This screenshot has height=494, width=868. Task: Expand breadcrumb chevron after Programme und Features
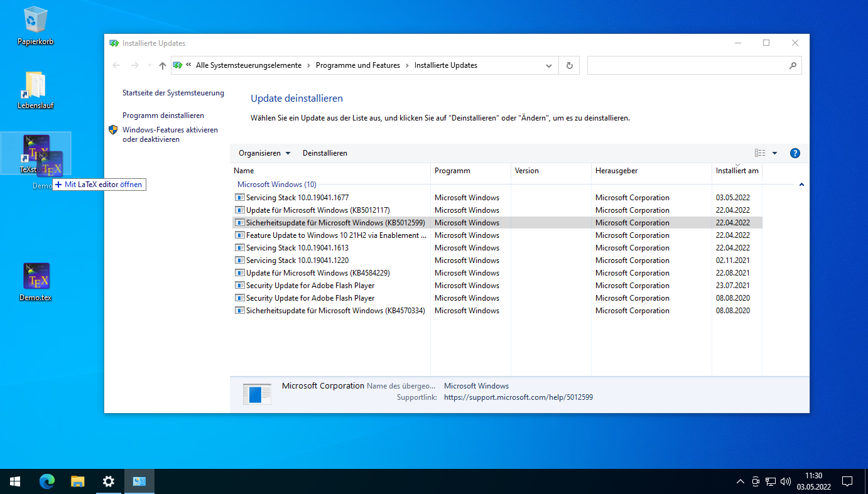[407, 65]
